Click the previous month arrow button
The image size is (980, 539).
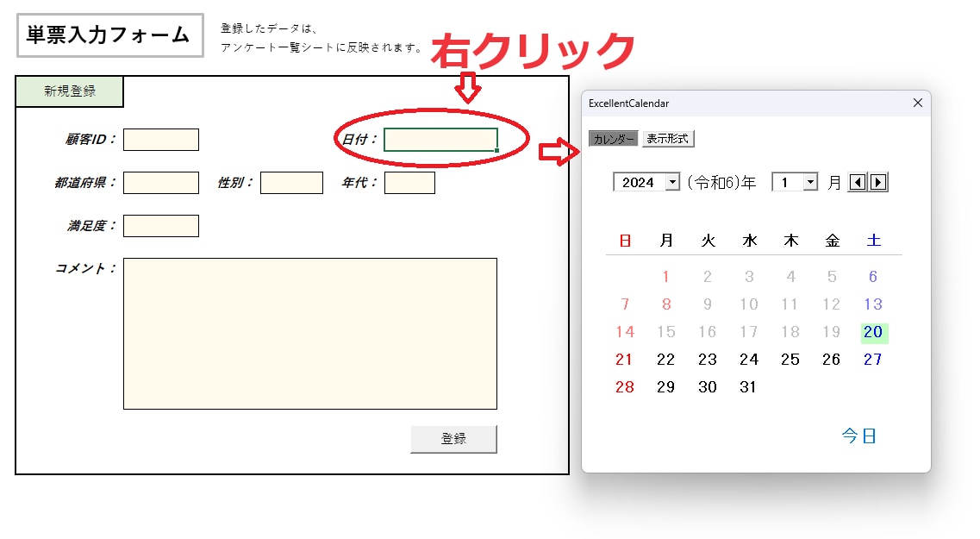tap(858, 182)
